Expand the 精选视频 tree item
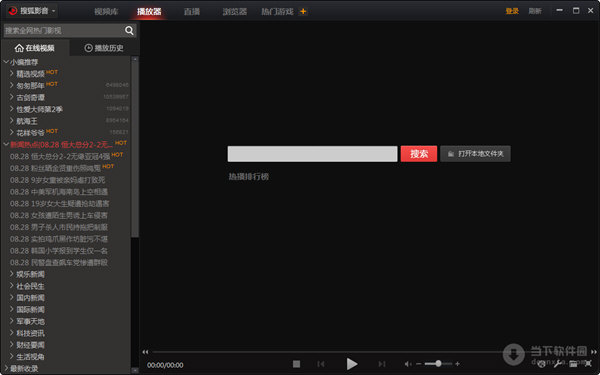The width and height of the screenshot is (600, 375). click(12, 73)
